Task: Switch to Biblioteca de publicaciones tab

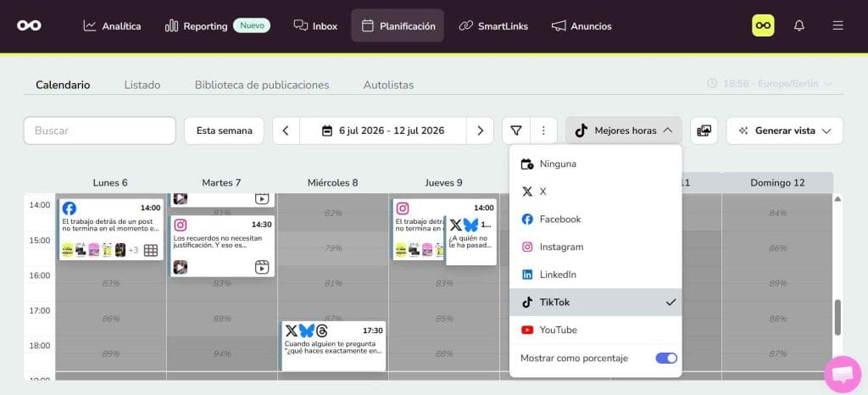Action: 262,85
